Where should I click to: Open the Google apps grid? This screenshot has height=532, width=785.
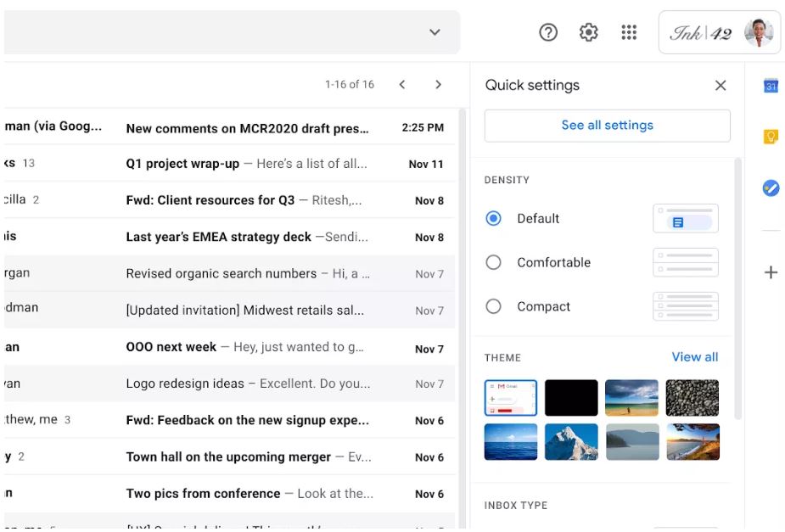(629, 32)
